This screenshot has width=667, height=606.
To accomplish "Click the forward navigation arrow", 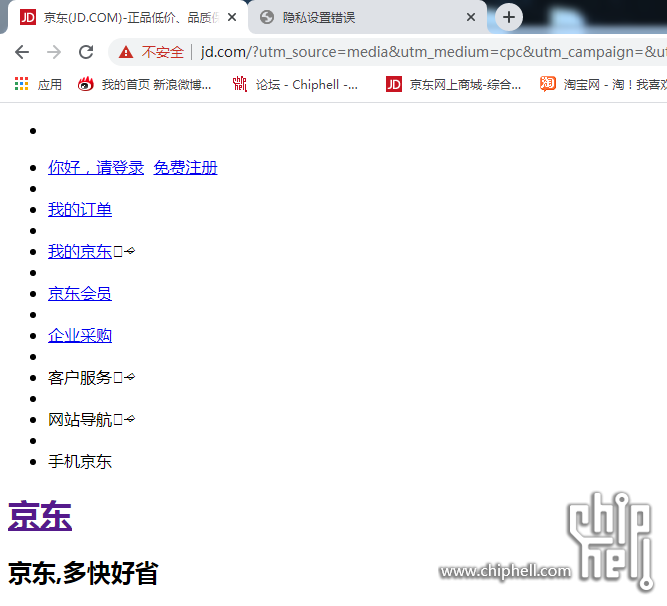I will coord(54,52).
